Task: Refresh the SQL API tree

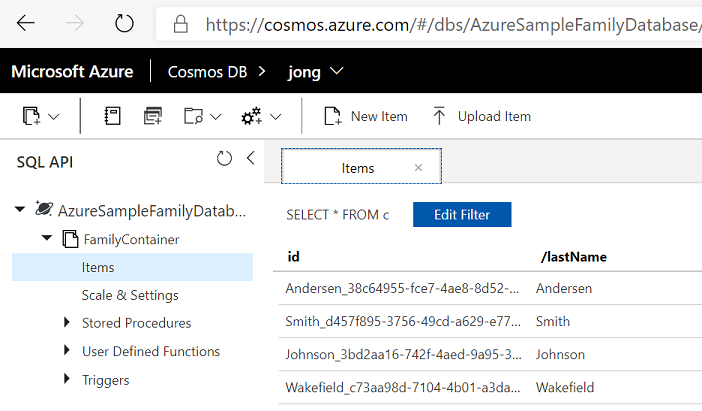Action: tap(224, 158)
